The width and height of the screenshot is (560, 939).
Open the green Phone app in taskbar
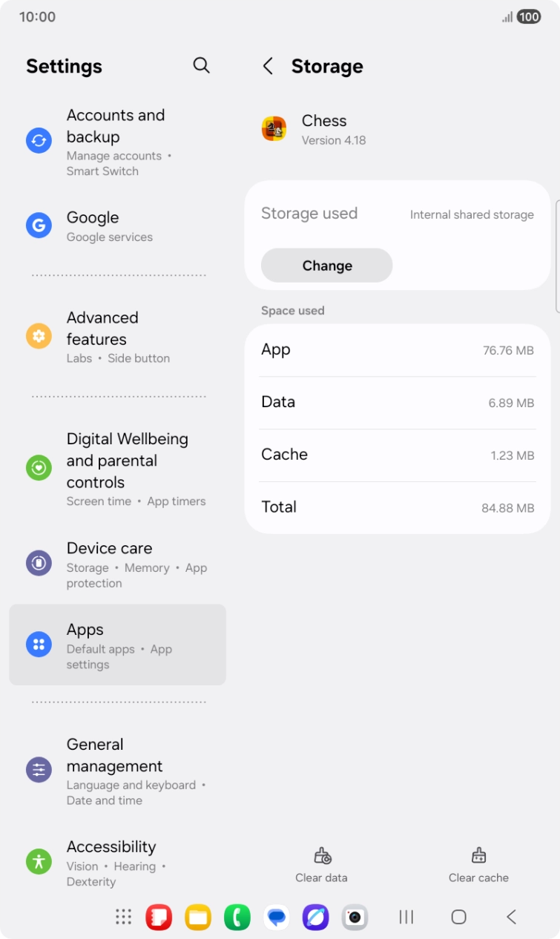tap(237, 917)
